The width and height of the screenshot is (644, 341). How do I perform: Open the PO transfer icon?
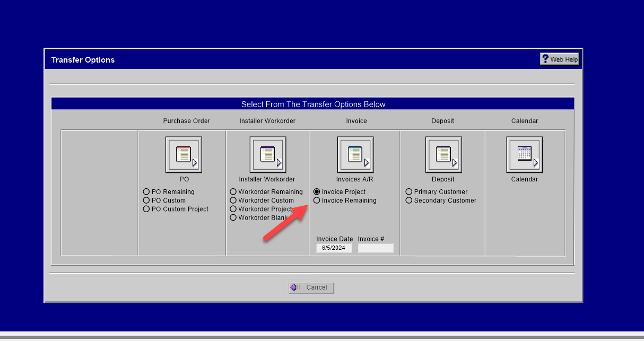click(184, 155)
